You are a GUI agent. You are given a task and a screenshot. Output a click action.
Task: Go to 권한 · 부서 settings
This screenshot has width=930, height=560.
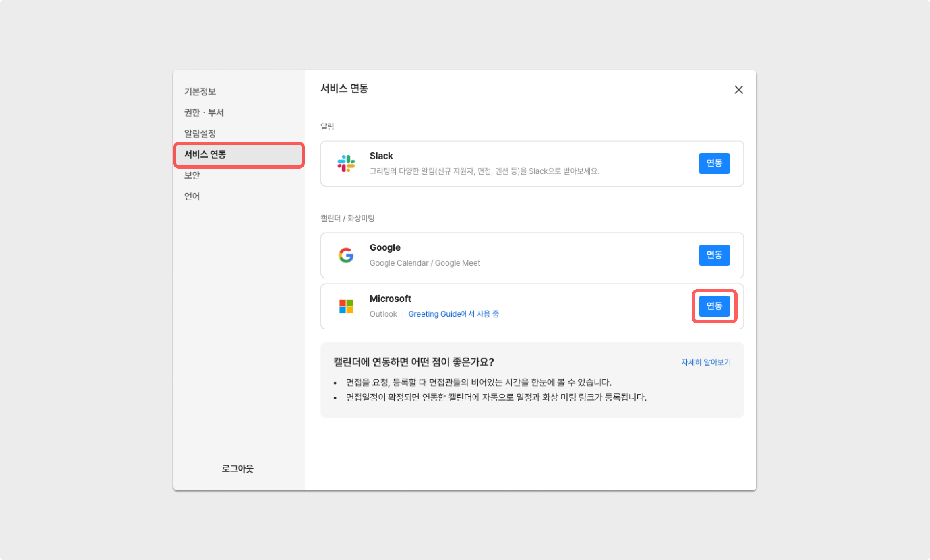[x=204, y=112]
